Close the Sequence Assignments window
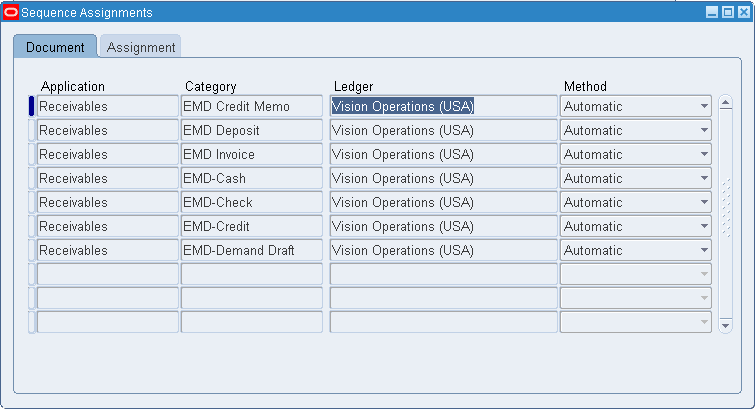The width and height of the screenshot is (755, 409). tap(742, 13)
